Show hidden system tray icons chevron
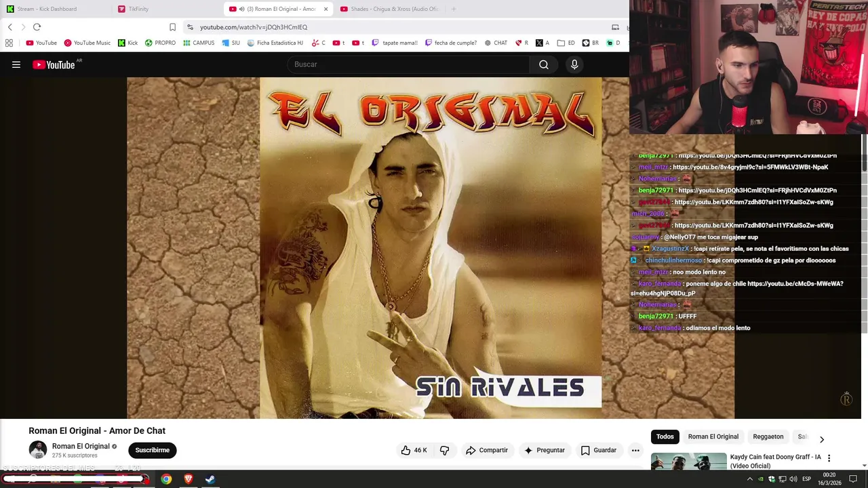868x488 pixels. (750, 479)
